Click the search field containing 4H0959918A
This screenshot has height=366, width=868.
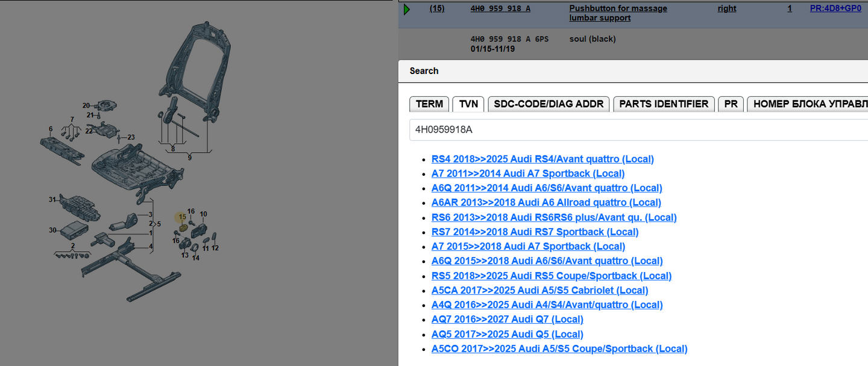pyautogui.click(x=638, y=129)
